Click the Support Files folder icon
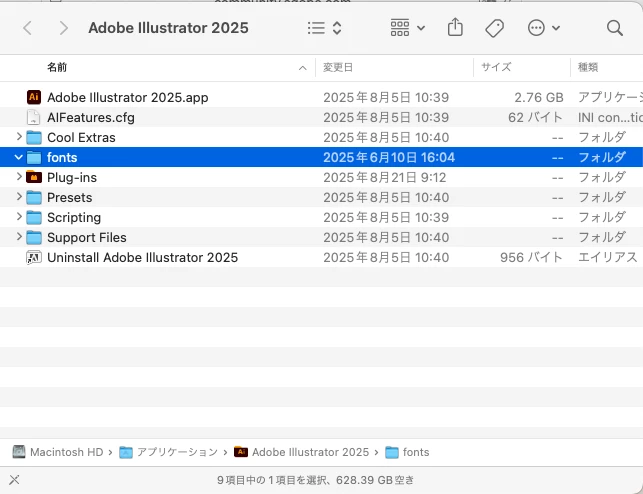 point(34,237)
